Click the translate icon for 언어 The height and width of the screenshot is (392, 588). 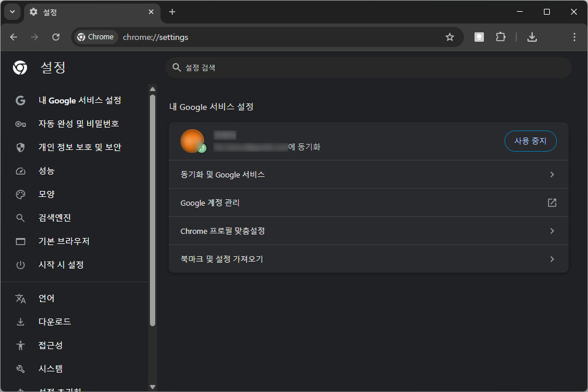pyautogui.click(x=21, y=299)
